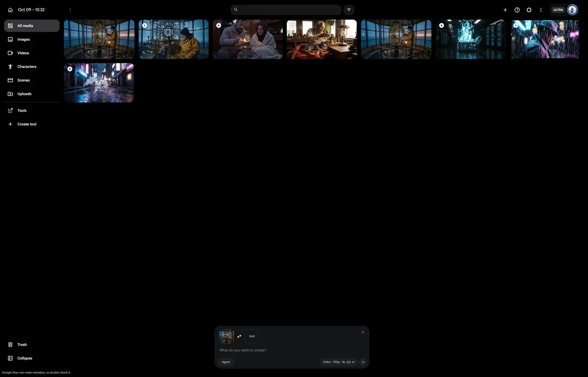
Task: Open the more options menu beside the ULTRA badge
Action: (x=541, y=10)
